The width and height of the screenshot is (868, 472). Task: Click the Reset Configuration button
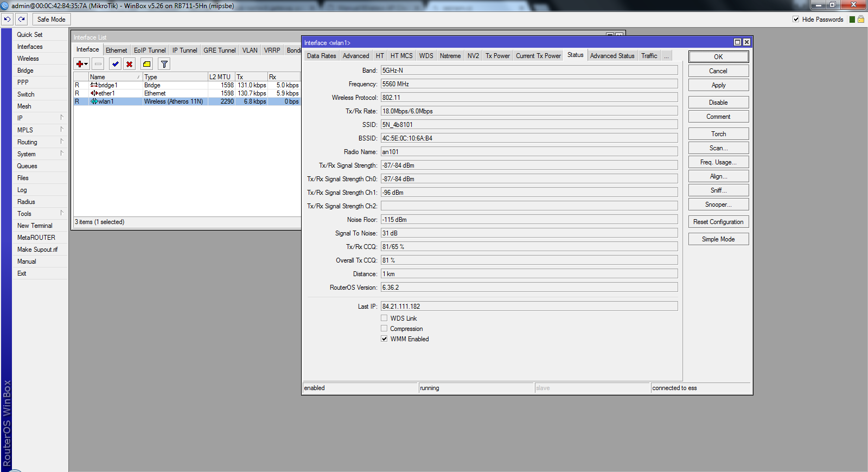[718, 222]
